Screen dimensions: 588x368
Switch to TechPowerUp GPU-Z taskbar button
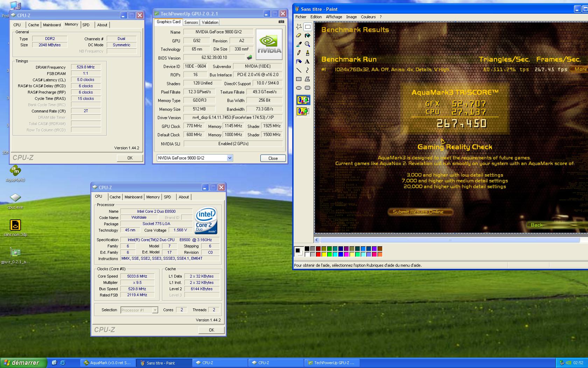click(332, 363)
